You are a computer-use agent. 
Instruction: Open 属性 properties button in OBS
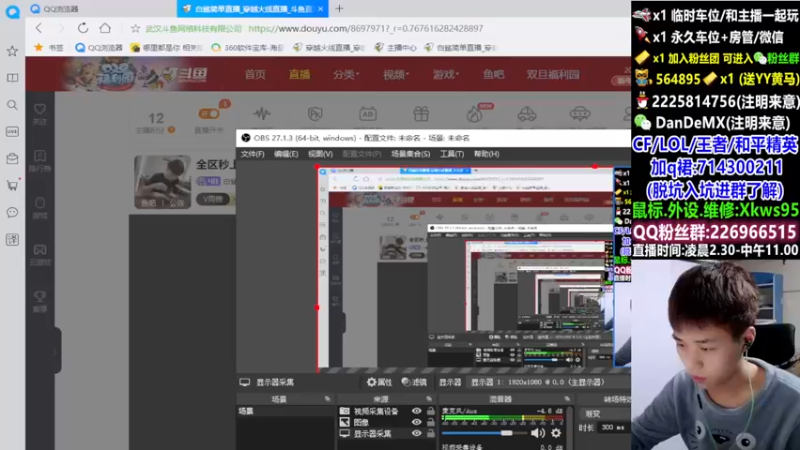pos(379,382)
